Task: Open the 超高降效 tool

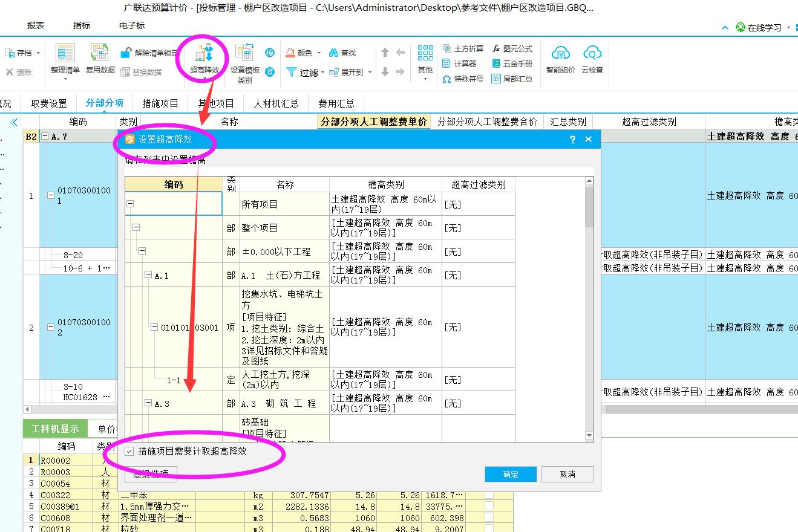Action: [204, 59]
